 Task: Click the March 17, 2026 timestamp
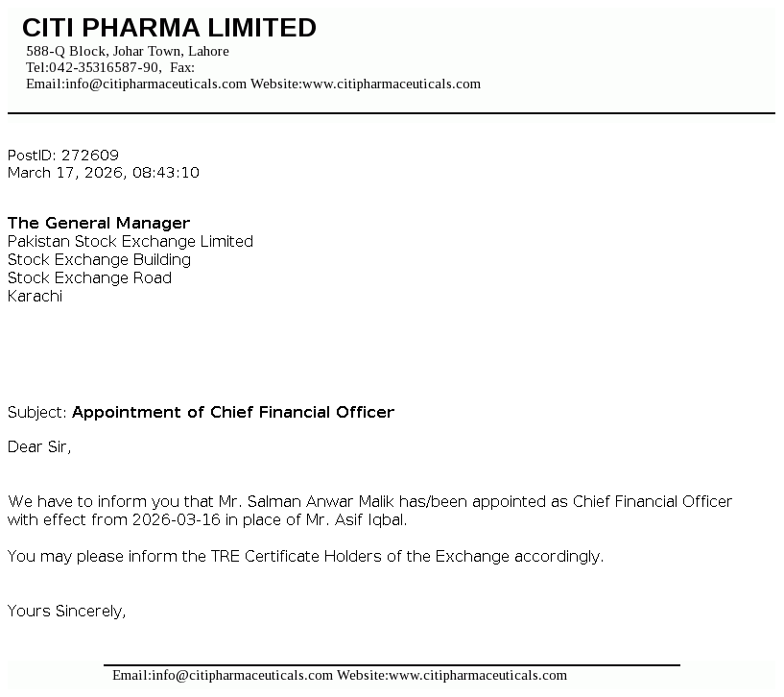click(x=104, y=173)
